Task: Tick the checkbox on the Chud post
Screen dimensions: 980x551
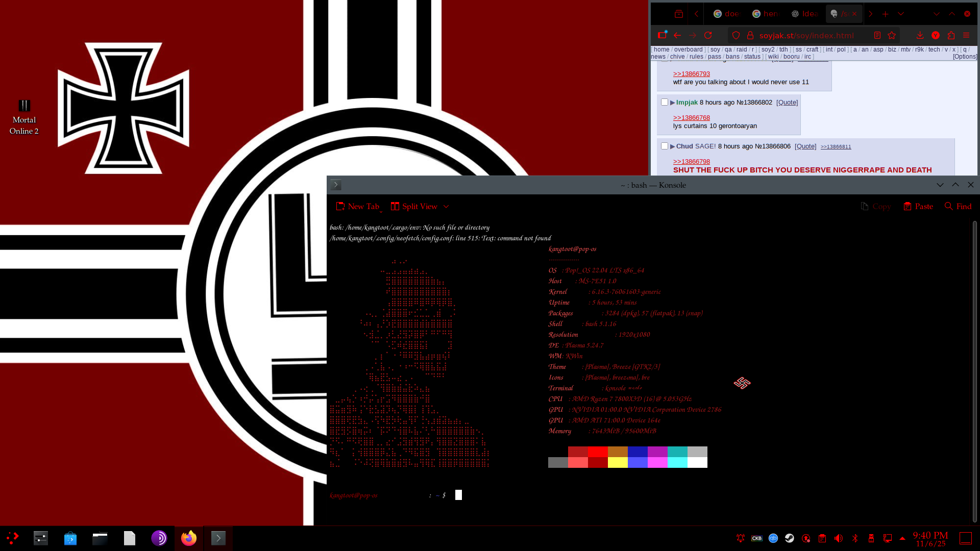Action: pyautogui.click(x=665, y=146)
